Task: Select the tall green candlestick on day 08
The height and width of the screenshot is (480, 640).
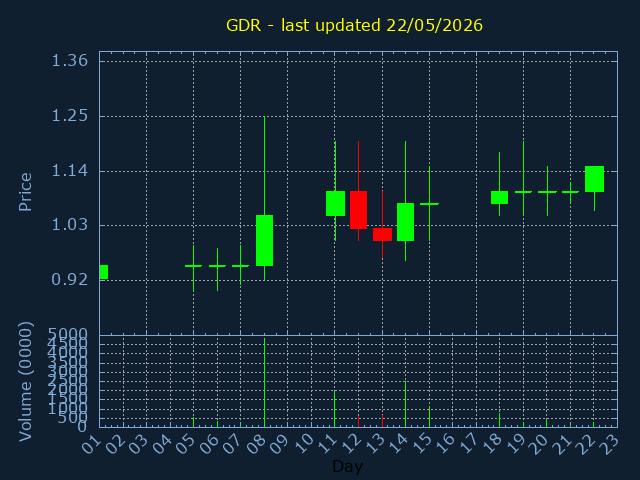Action: coord(264,240)
